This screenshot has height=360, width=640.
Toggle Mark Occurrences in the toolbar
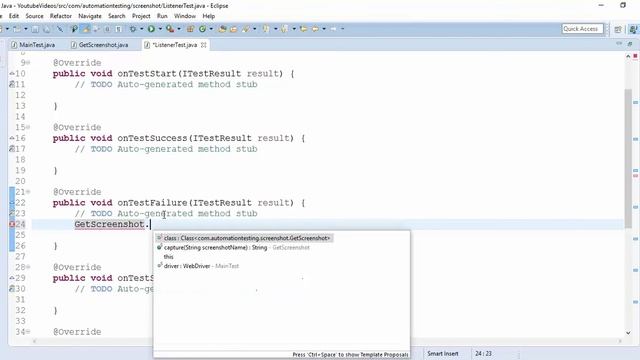coord(86,29)
